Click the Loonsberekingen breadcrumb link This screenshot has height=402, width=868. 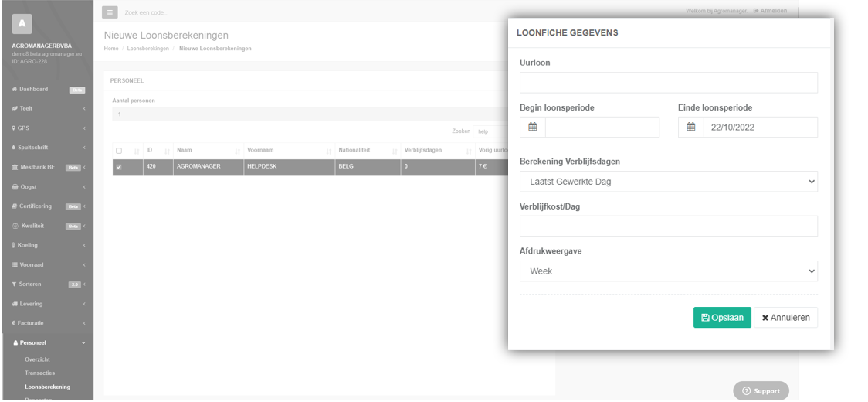tap(147, 49)
